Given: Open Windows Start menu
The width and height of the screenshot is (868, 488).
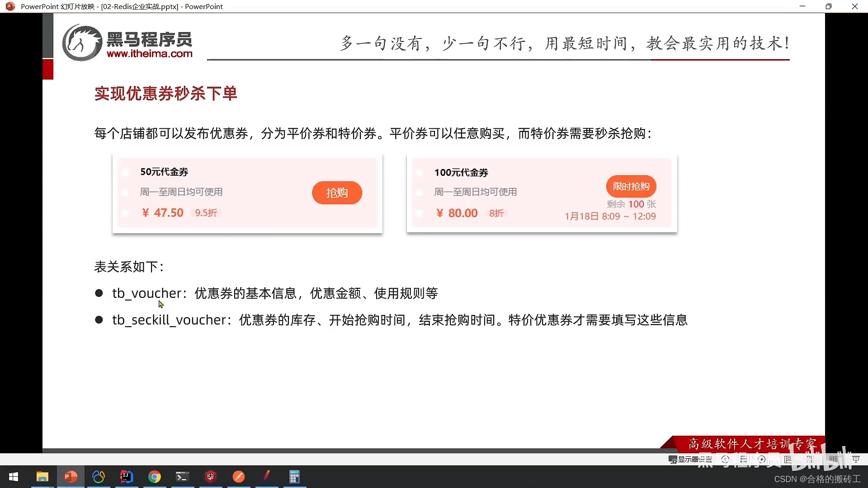Looking at the screenshot, I should click(14, 477).
